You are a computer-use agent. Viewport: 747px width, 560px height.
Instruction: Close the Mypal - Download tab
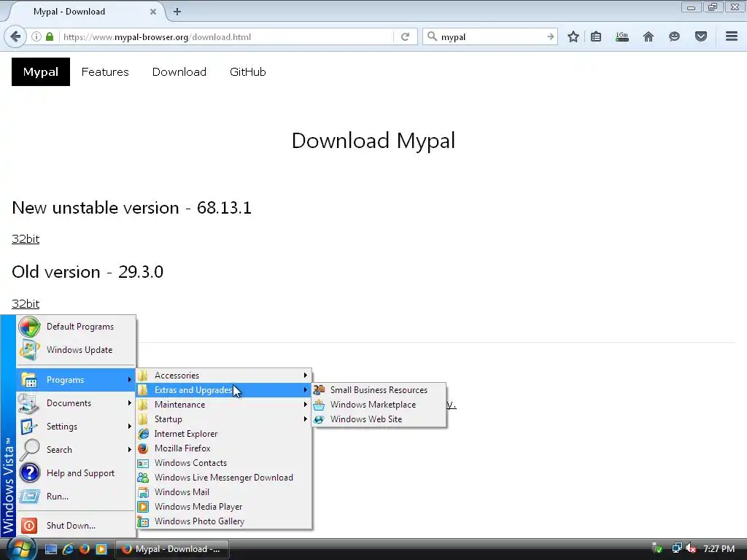[x=153, y=12]
